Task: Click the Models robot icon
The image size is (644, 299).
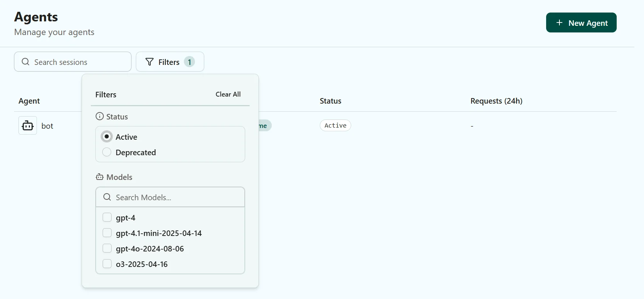Action: click(x=100, y=177)
